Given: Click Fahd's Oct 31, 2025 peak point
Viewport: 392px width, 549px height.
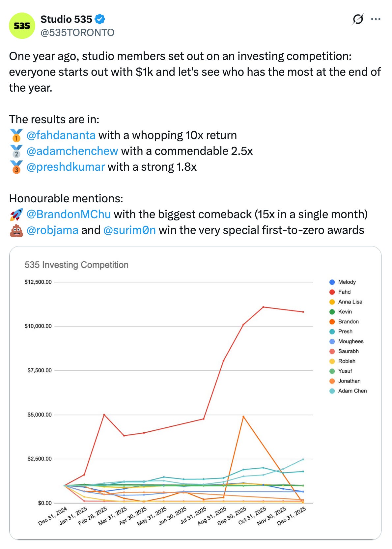Looking at the screenshot, I should click(263, 307).
